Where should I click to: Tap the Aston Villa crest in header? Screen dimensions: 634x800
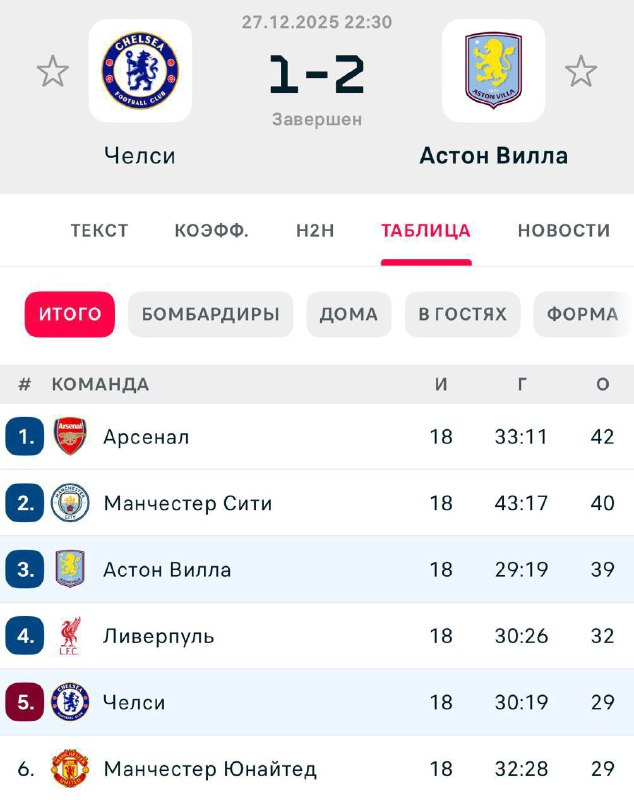[493, 70]
